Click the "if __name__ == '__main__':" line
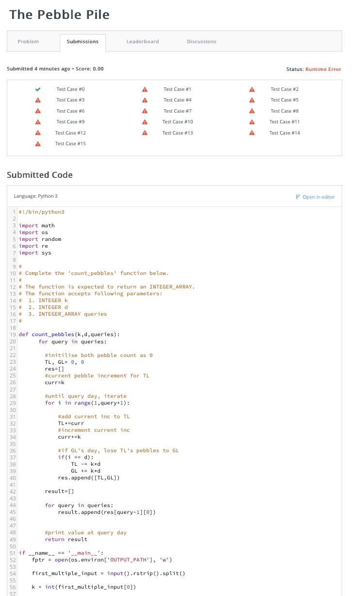Viewport: 364px width, 596px height. click(x=61, y=553)
